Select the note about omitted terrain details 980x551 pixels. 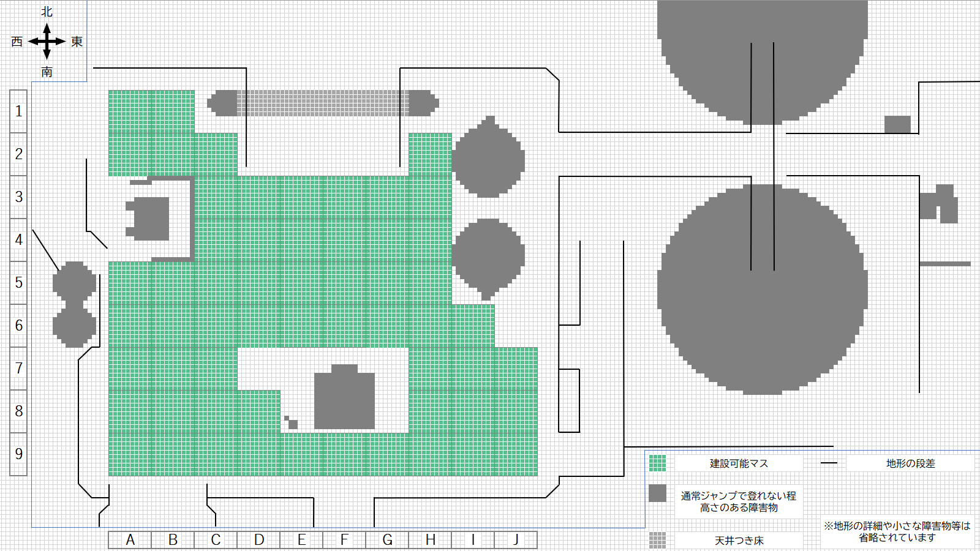[x=897, y=531]
